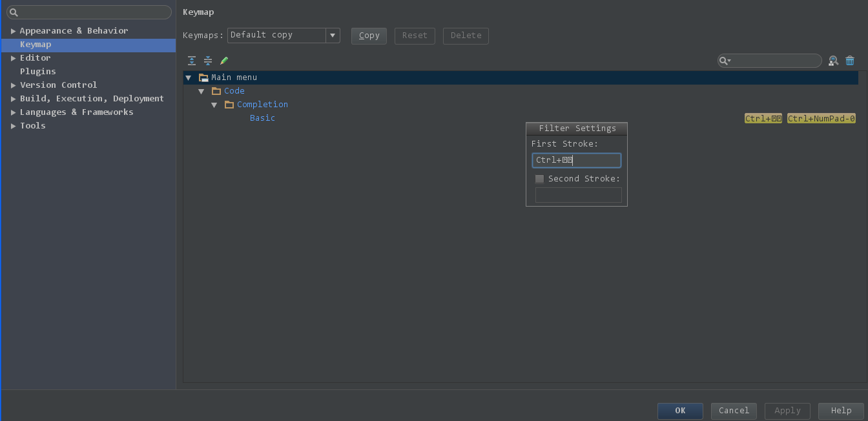Click the trash can clear filter icon
This screenshot has height=421, width=868.
click(x=850, y=61)
